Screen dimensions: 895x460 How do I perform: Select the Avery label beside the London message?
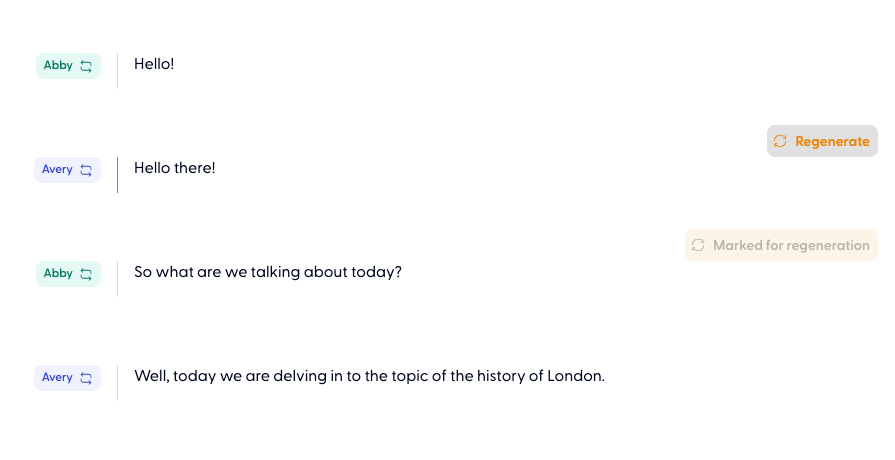(57, 378)
